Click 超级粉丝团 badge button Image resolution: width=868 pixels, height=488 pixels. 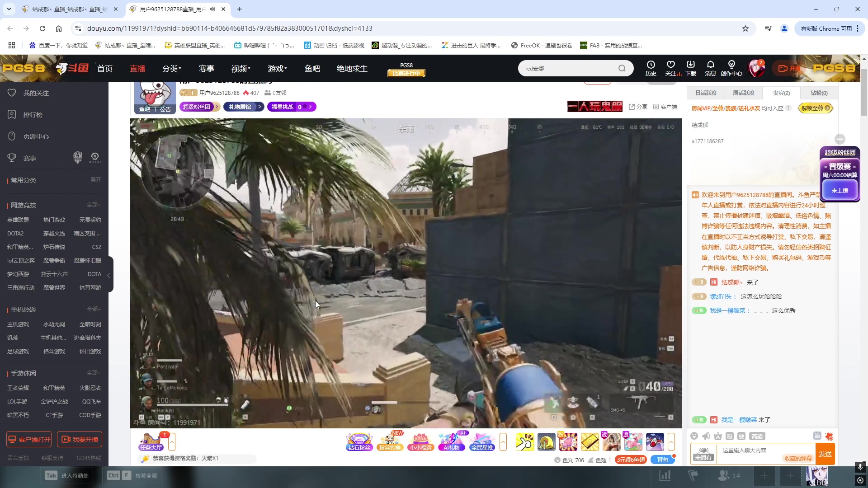pyautogui.click(x=200, y=107)
